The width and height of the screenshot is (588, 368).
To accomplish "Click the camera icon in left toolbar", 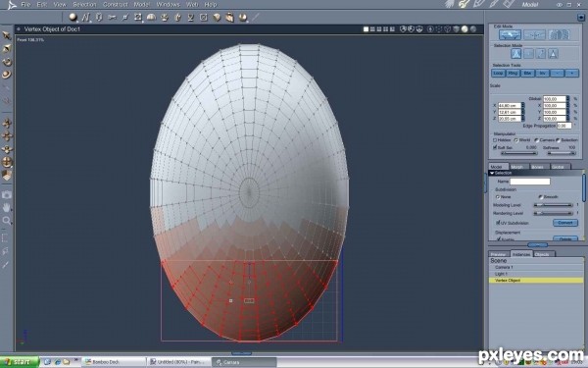I will pyautogui.click(x=7, y=194).
